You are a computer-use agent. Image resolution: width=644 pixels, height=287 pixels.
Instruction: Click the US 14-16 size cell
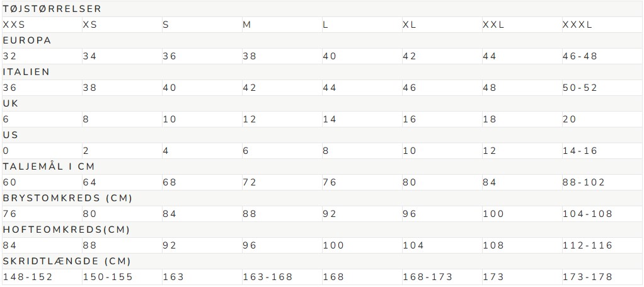tap(580, 151)
